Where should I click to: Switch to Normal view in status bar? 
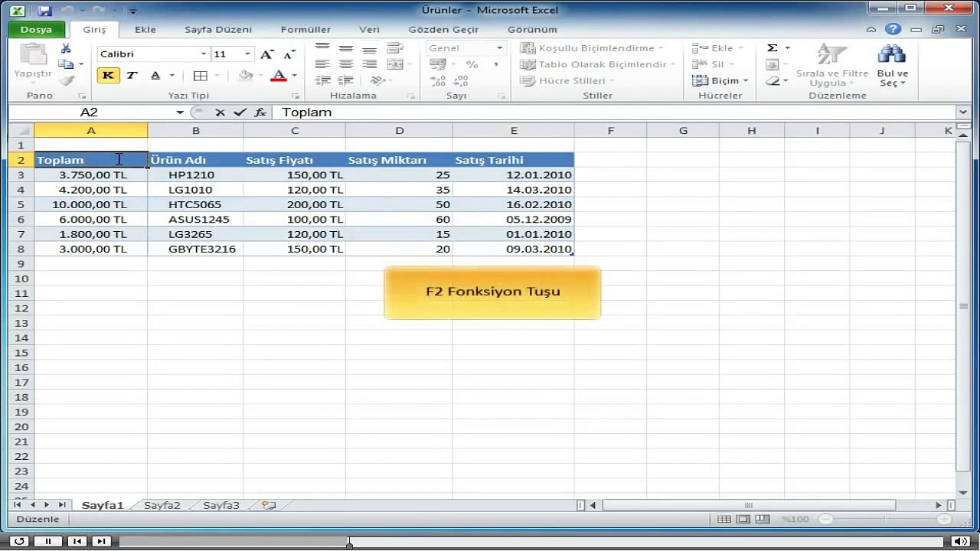[724, 519]
